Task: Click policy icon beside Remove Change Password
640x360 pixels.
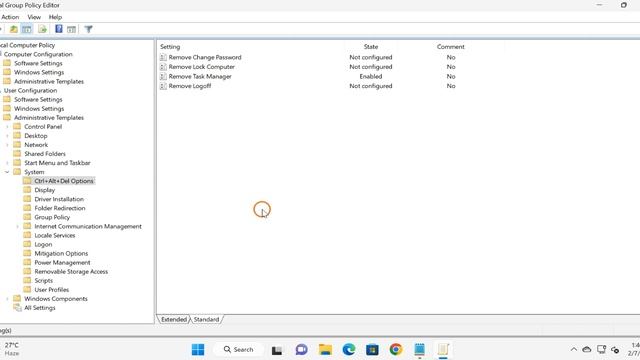Action: click(x=163, y=58)
